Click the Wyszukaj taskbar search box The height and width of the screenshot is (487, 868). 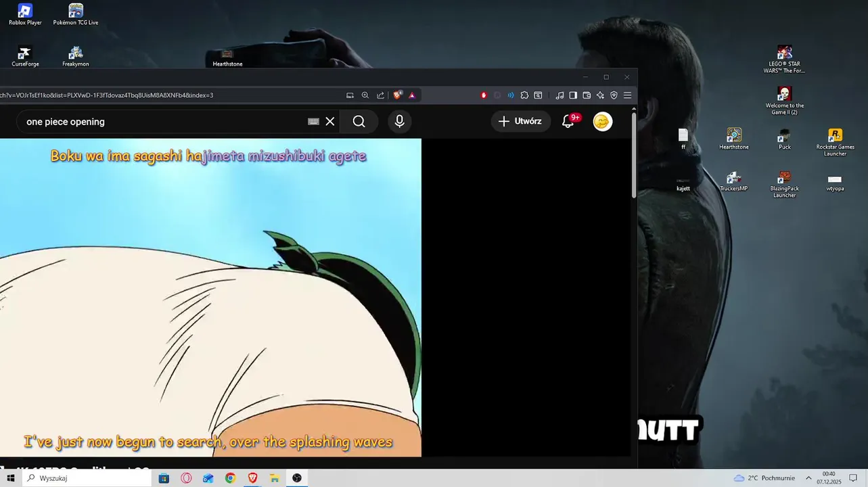coord(87,478)
